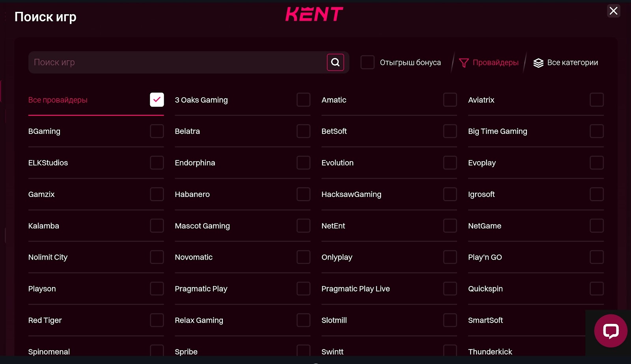Click the Play'n GO provider label
This screenshot has height=364, width=631.
click(x=485, y=257)
